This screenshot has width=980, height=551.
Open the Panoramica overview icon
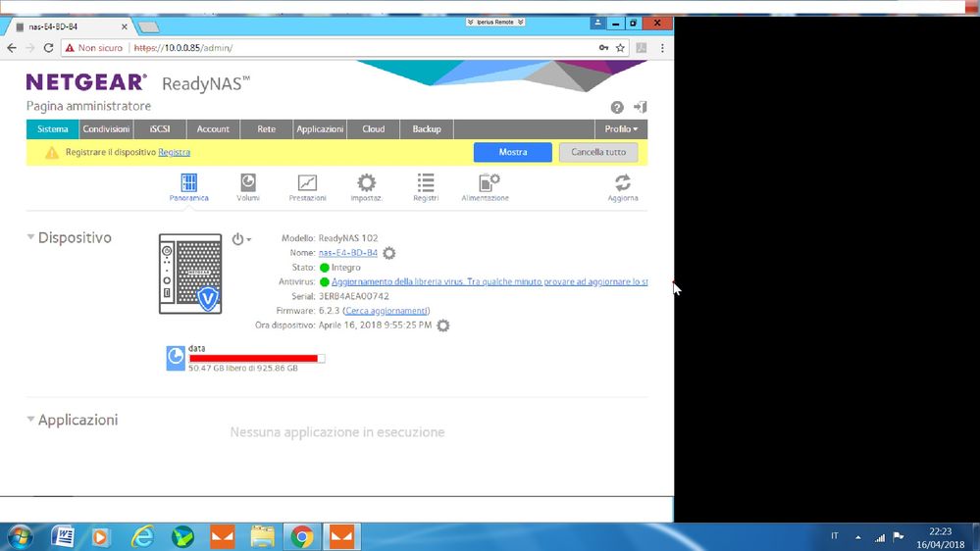188,187
